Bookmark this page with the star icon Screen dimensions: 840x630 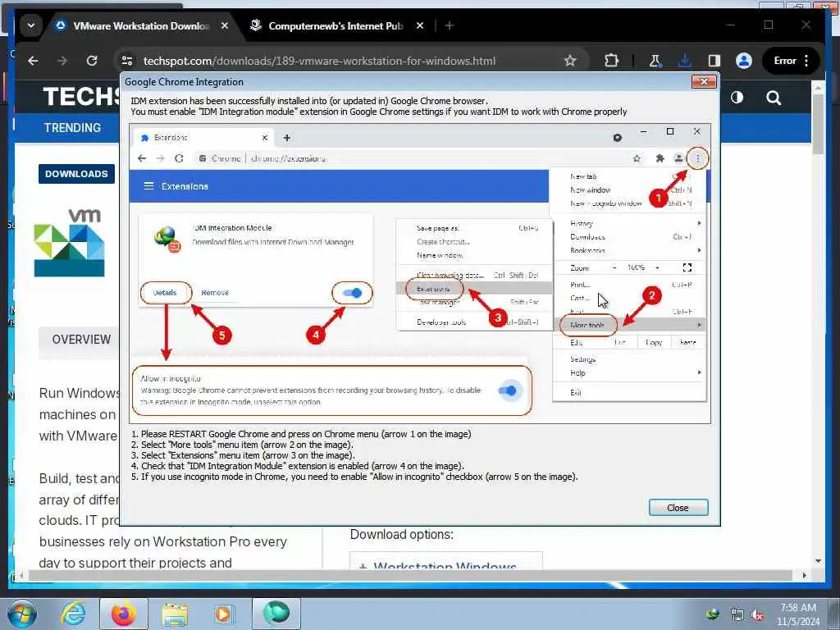click(570, 61)
